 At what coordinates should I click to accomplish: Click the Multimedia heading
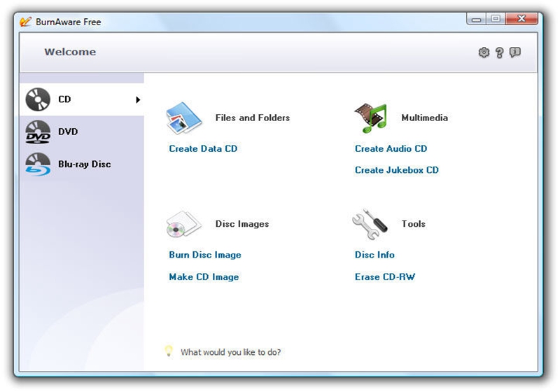425,118
